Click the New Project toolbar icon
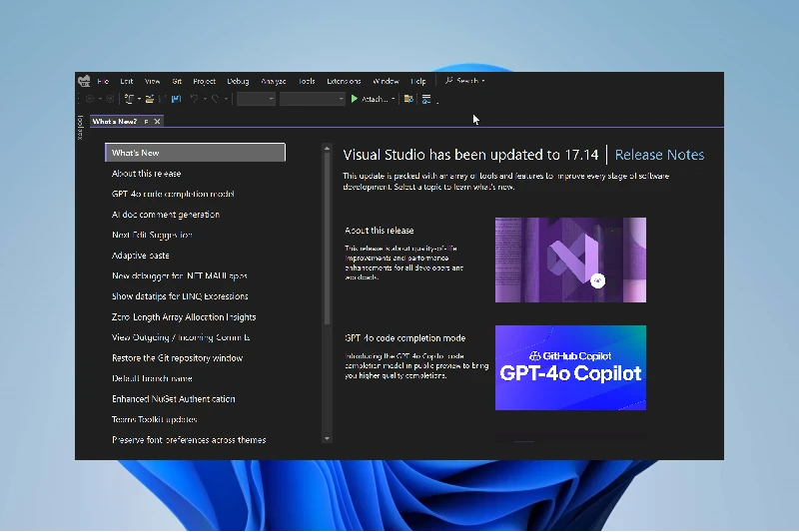The width and height of the screenshot is (799, 532). pyautogui.click(x=129, y=99)
